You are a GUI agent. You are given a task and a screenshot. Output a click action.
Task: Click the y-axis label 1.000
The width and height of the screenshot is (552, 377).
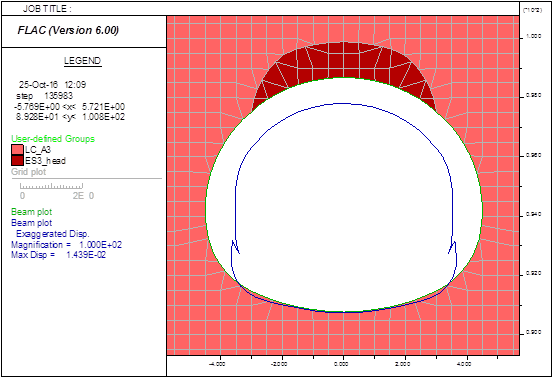[534, 36]
